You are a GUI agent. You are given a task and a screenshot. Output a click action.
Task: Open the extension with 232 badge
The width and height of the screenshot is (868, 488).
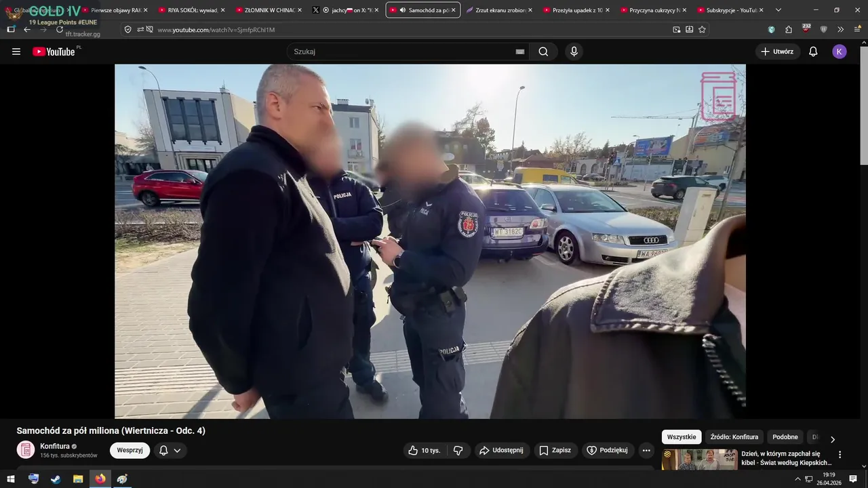pos(806,29)
